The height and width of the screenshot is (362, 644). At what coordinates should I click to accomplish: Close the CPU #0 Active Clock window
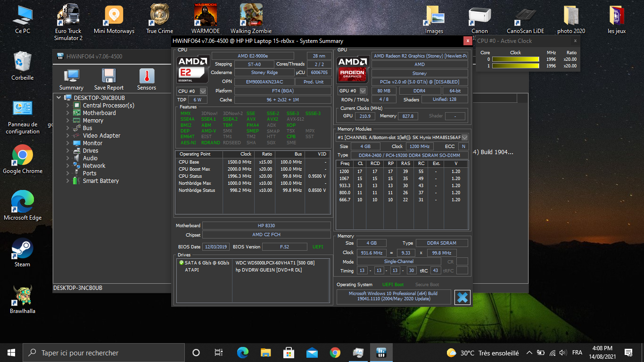(575, 41)
